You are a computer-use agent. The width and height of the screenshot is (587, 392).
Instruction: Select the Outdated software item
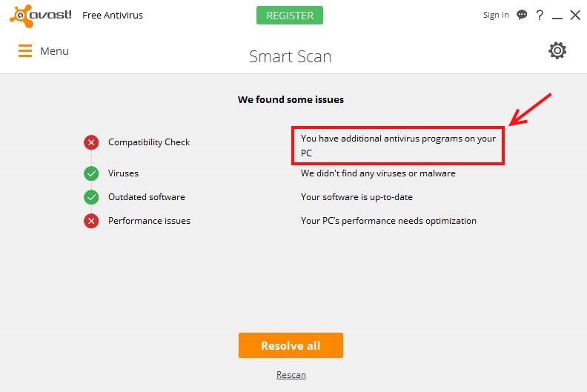click(x=146, y=197)
